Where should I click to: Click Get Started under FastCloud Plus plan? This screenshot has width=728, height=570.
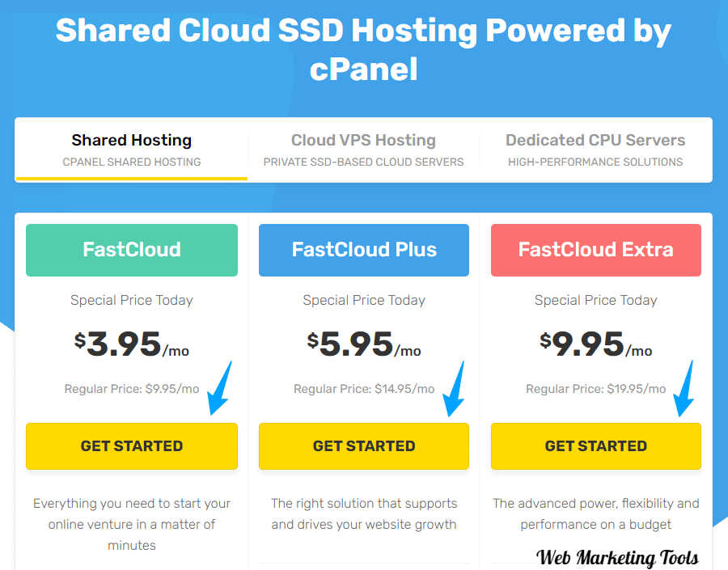coord(364,446)
